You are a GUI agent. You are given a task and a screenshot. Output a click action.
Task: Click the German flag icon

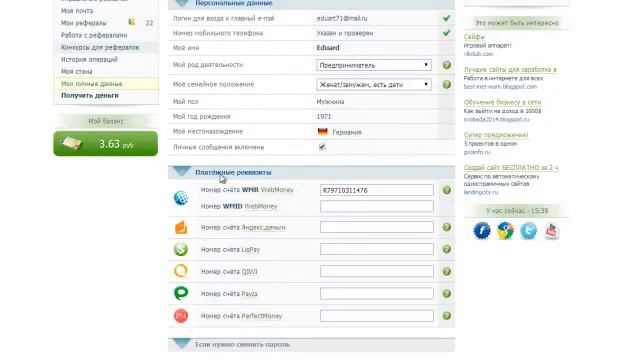coord(322,132)
